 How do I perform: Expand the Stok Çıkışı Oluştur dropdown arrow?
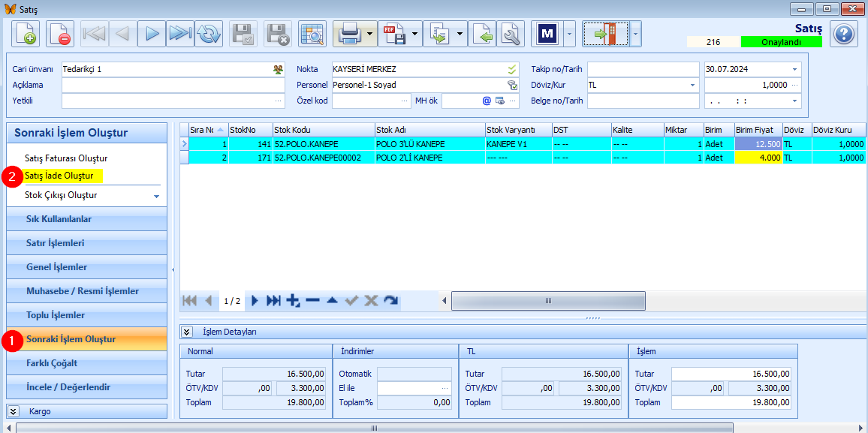[156, 197]
